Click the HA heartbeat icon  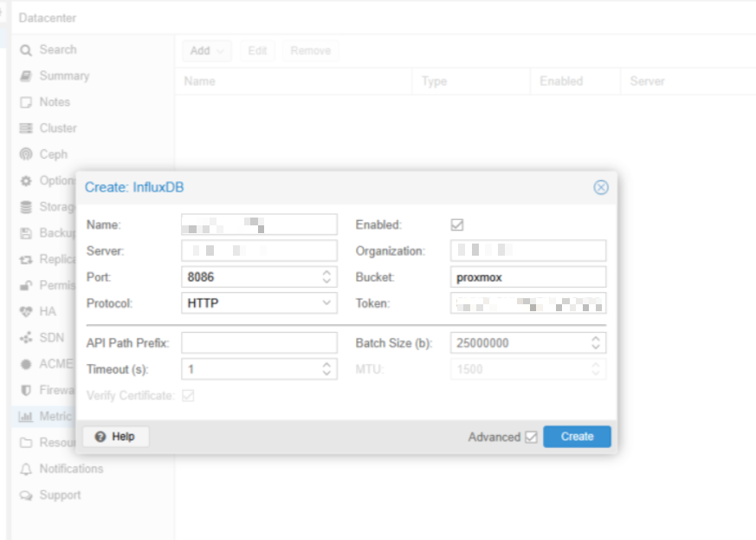click(x=26, y=312)
